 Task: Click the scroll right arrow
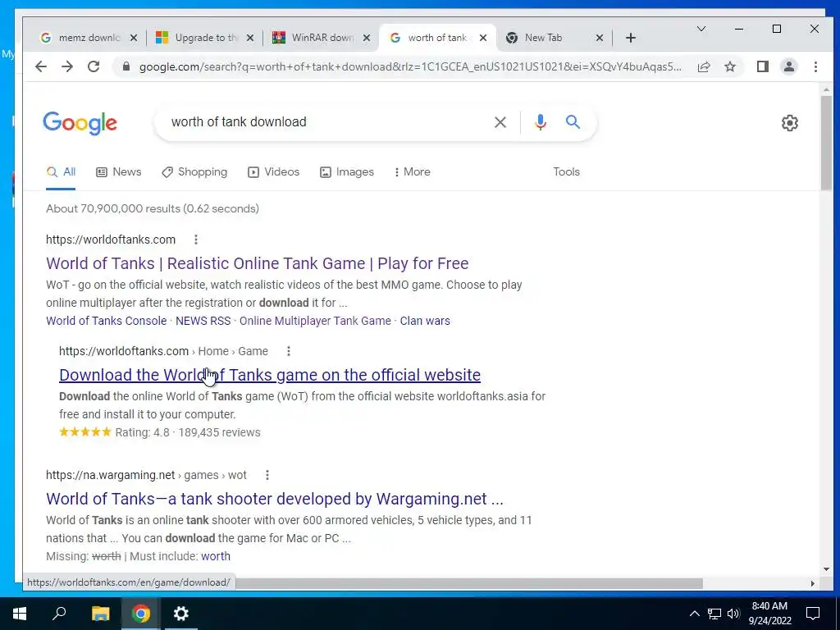tap(813, 583)
